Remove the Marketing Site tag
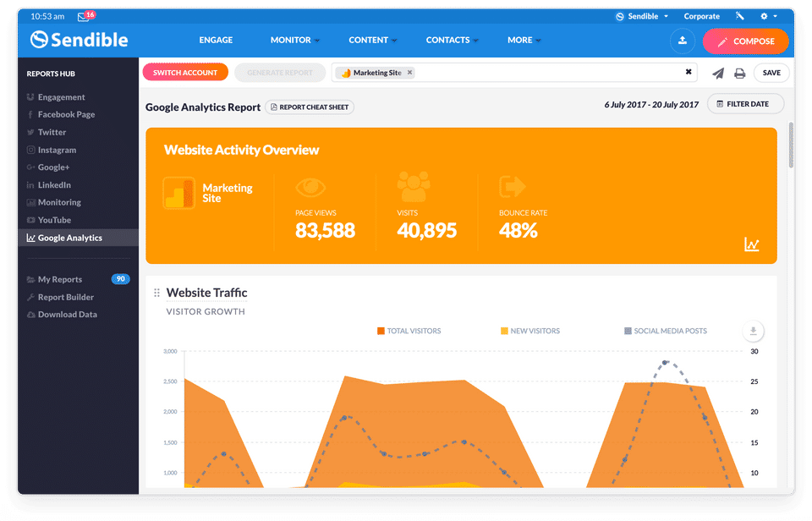 [409, 73]
